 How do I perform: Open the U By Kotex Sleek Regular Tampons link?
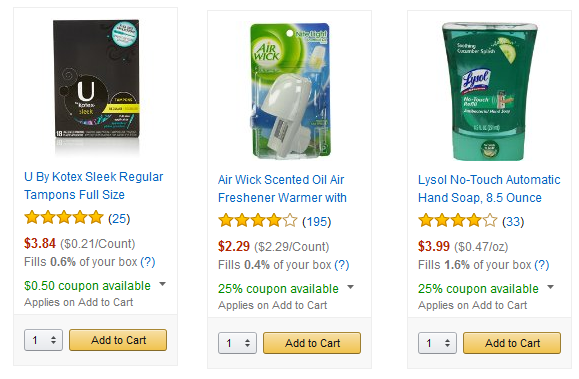[93, 185]
